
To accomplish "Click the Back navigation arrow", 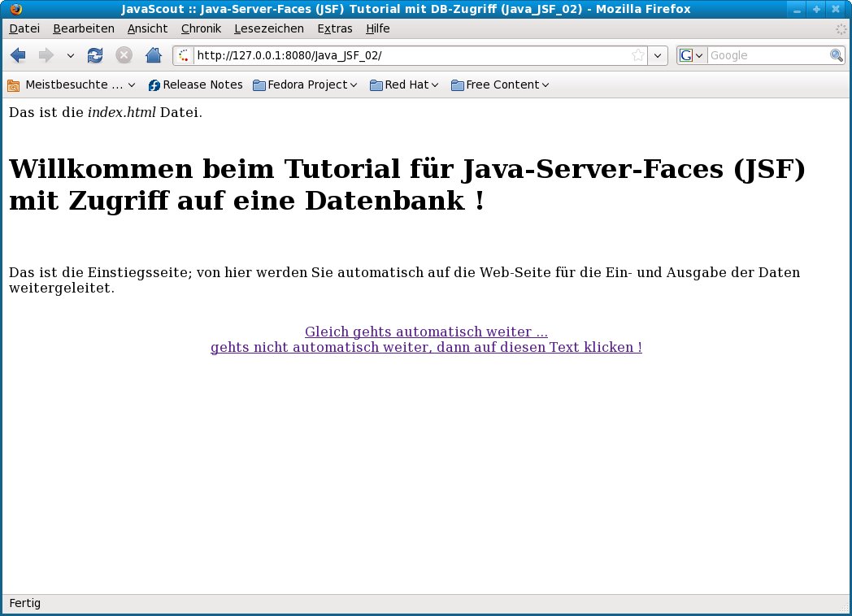I will pos(18,55).
